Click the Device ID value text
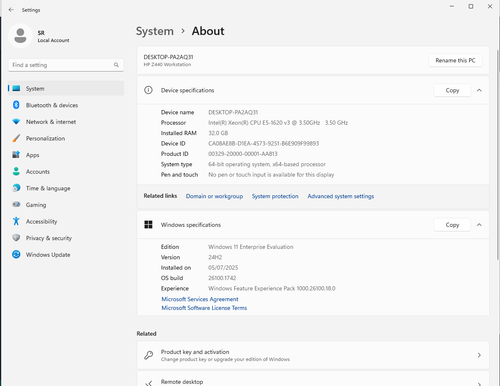Image resolution: width=500 pixels, height=386 pixels. pyautogui.click(x=263, y=143)
